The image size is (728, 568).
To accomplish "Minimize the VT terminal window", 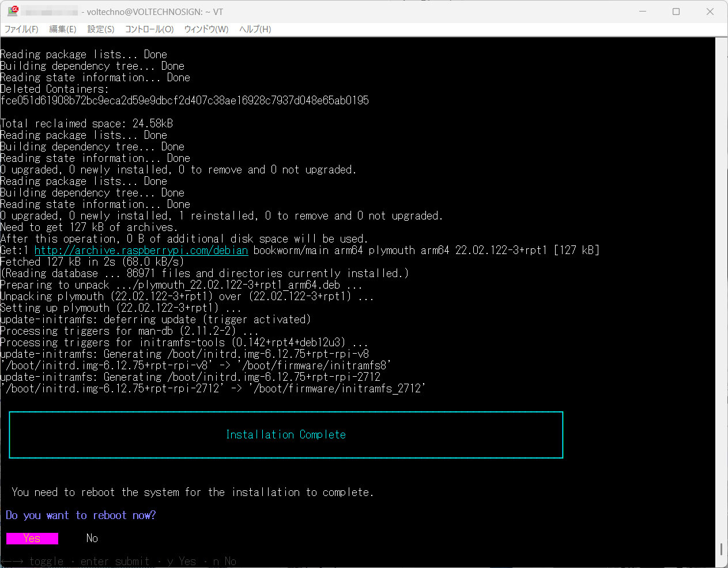I will 643,12.
